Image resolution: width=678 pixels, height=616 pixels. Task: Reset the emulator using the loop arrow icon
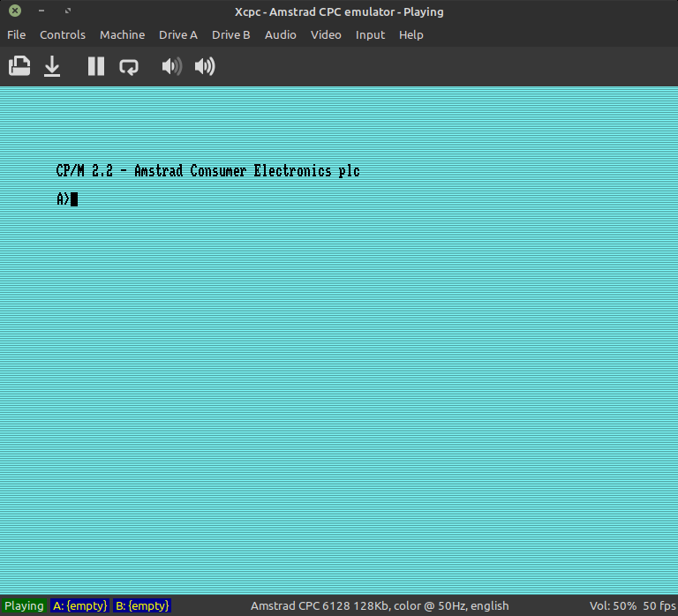tap(129, 67)
